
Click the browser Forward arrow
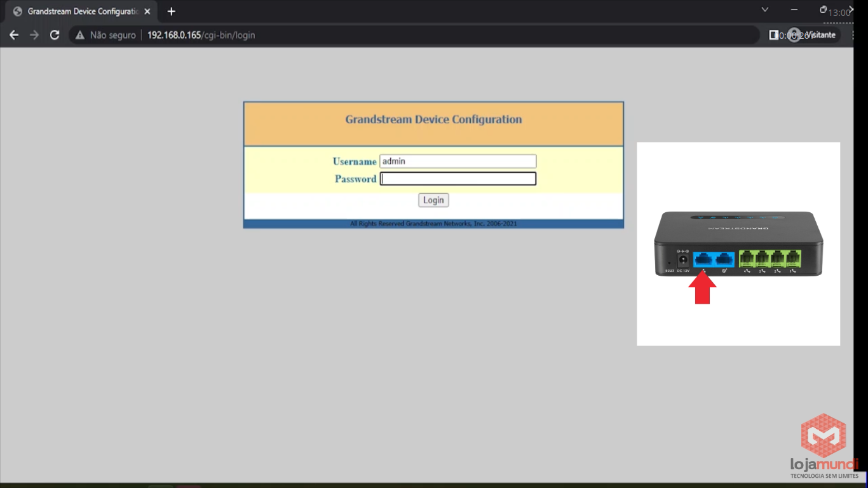coord(34,35)
